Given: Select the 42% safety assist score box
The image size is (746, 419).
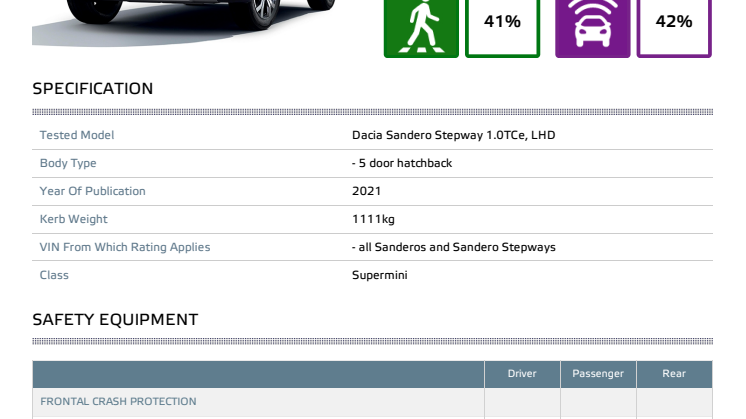Looking at the screenshot, I should pos(674,29).
